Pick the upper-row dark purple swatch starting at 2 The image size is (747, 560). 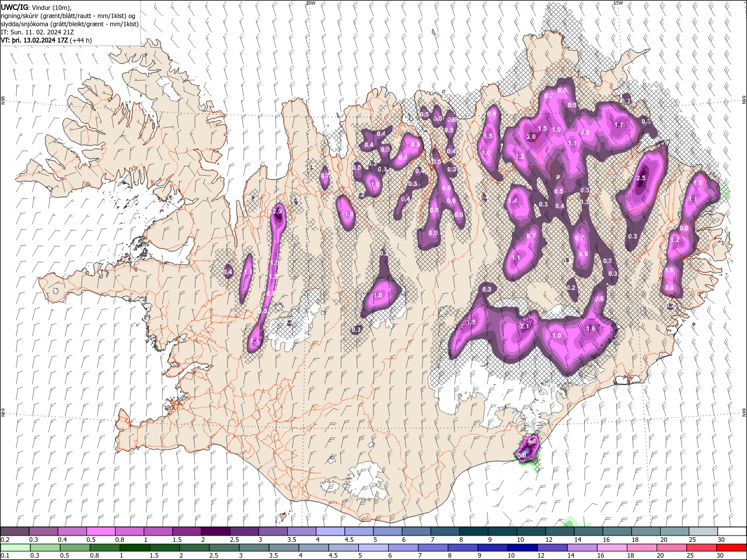tap(215, 531)
